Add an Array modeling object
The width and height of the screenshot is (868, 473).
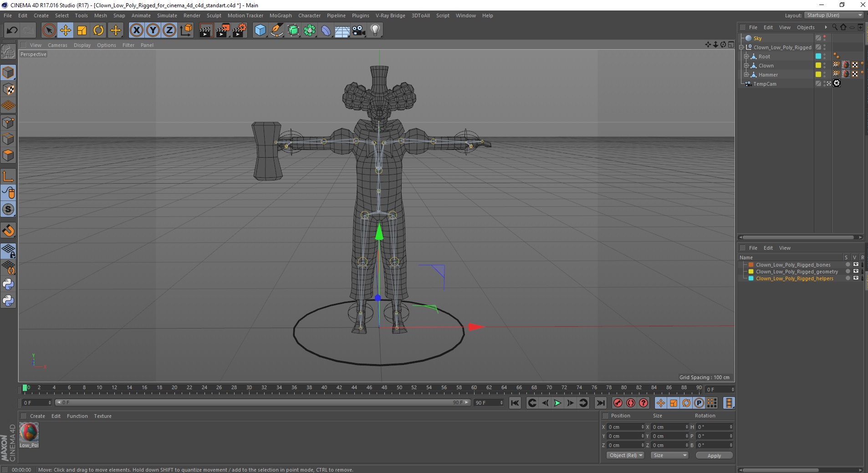tap(310, 31)
